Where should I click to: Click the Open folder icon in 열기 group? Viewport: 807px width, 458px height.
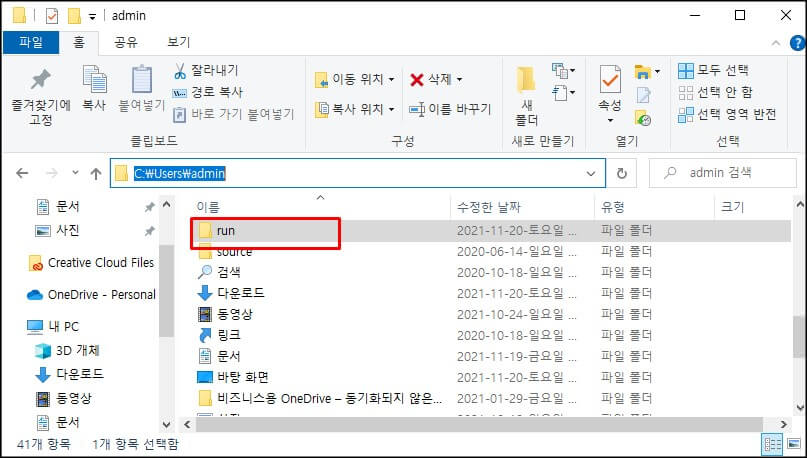[x=646, y=72]
